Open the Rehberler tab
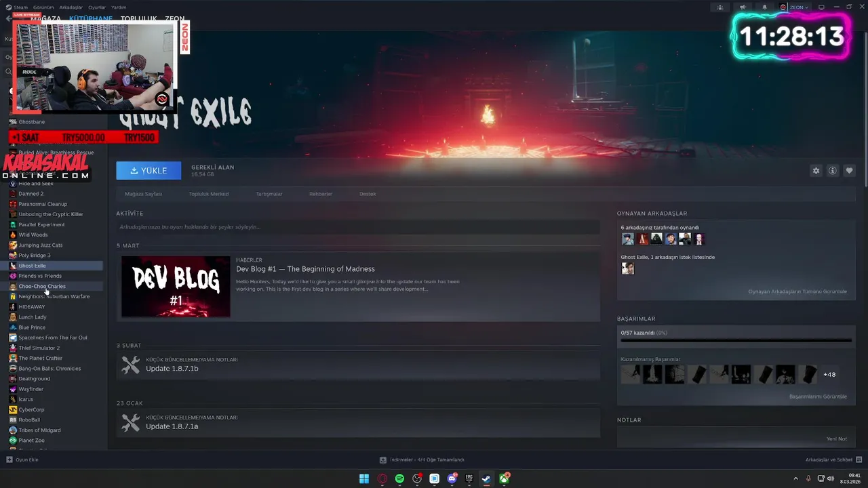The height and width of the screenshot is (488, 868). coord(321,194)
